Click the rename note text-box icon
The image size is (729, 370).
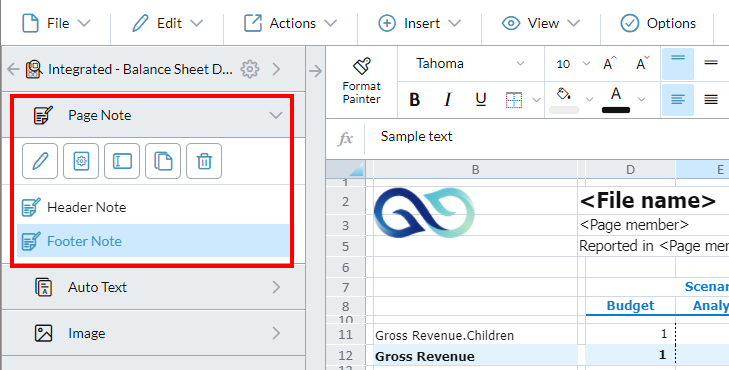[122, 161]
